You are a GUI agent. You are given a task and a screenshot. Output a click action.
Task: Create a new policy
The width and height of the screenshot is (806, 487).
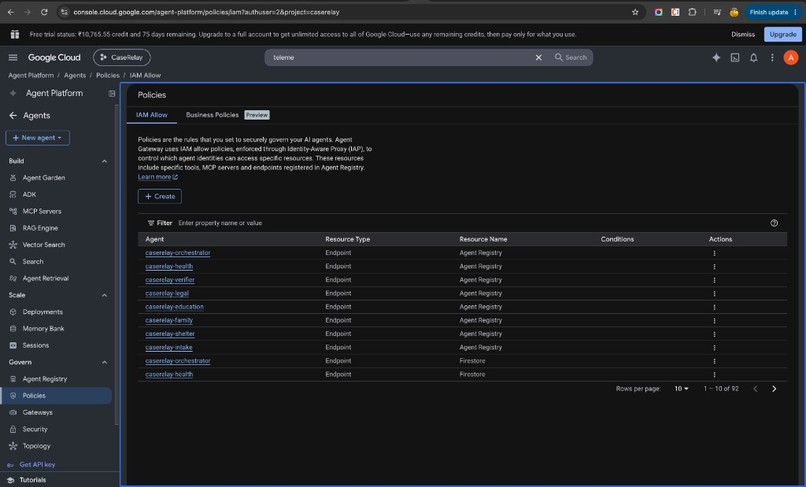(160, 196)
